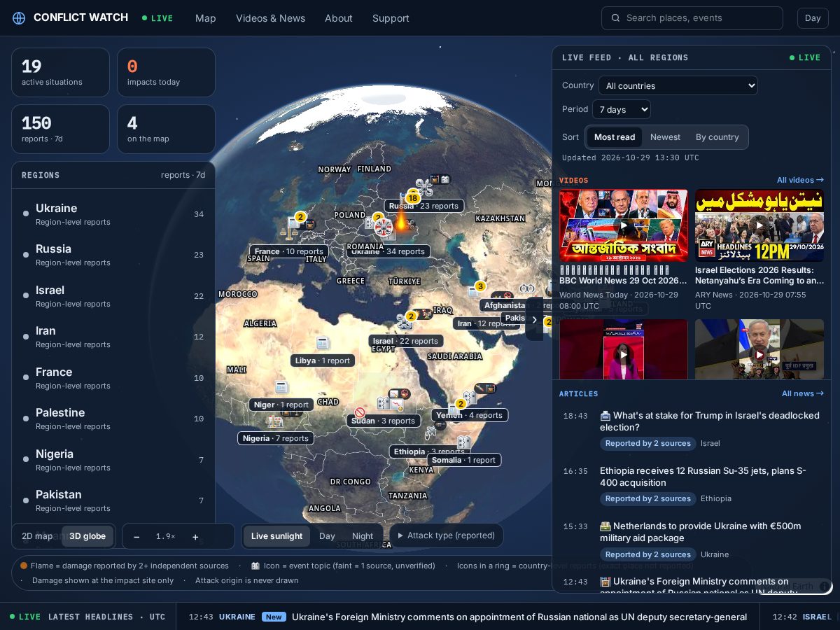Open Videos & News page
The height and width of the screenshot is (630, 840).
[x=270, y=18]
